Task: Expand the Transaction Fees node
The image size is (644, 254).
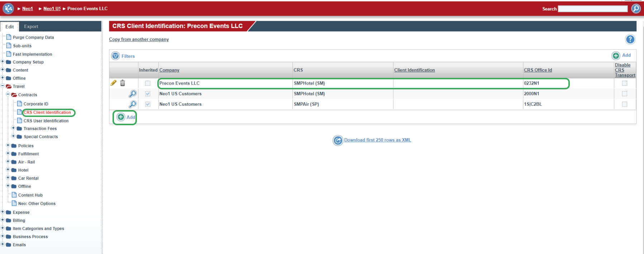Action: [x=13, y=128]
